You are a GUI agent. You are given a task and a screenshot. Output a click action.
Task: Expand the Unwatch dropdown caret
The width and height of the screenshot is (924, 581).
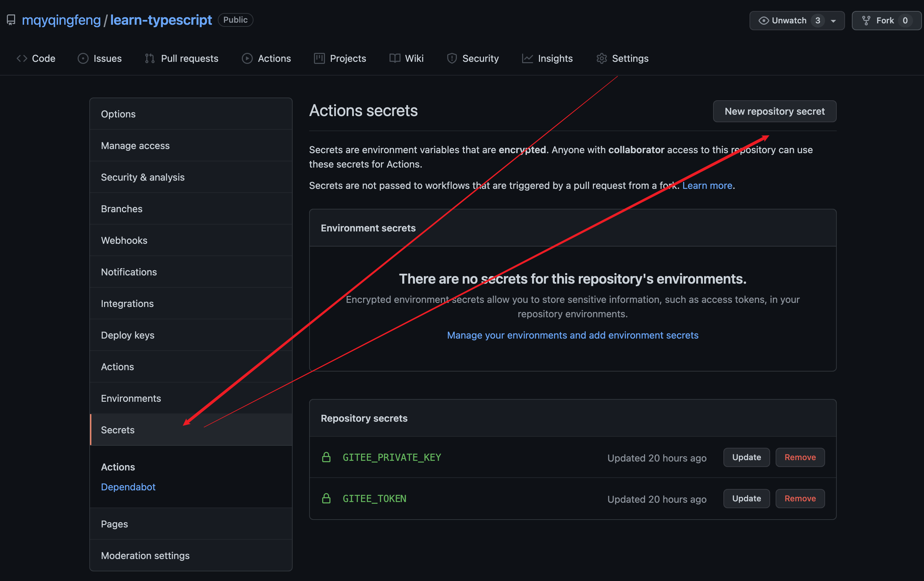833,21
